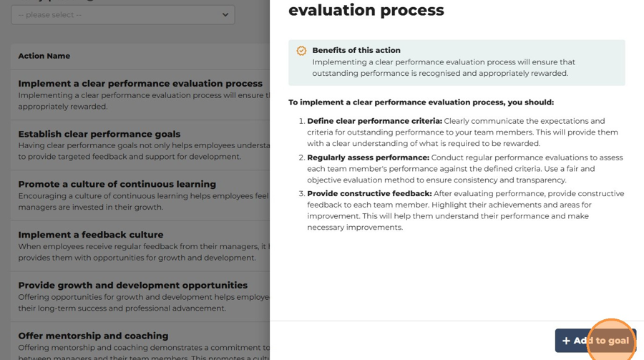Select 'Establish clear performance goals' action
Image resolution: width=644 pixels, height=360 pixels.
(99, 134)
